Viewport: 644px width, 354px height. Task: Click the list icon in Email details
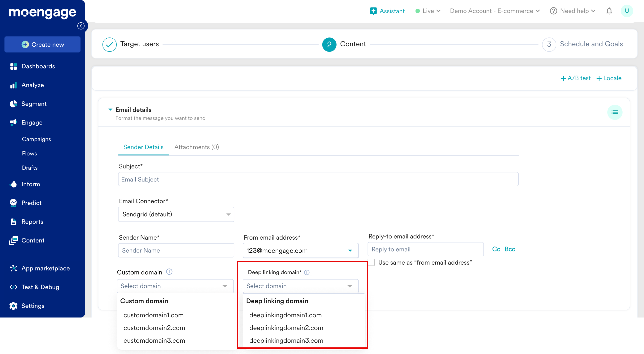[x=615, y=112]
